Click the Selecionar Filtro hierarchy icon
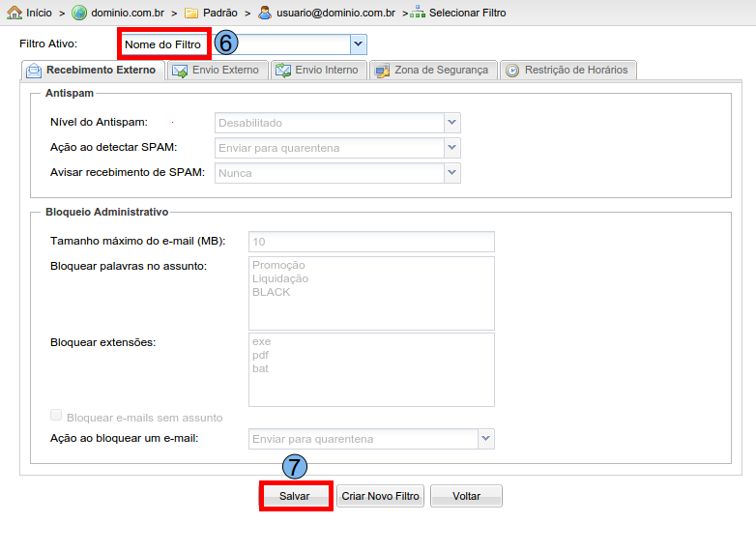Screen dimensions: 756x552 [x=417, y=13]
